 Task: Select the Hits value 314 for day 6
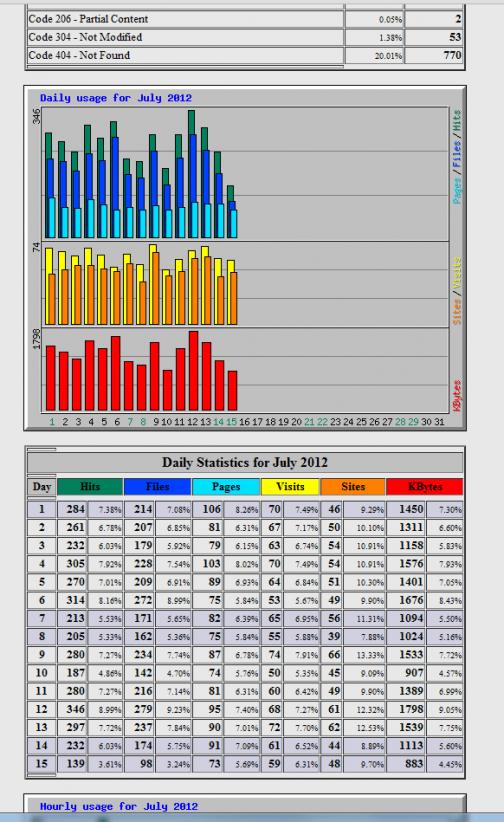click(76, 600)
